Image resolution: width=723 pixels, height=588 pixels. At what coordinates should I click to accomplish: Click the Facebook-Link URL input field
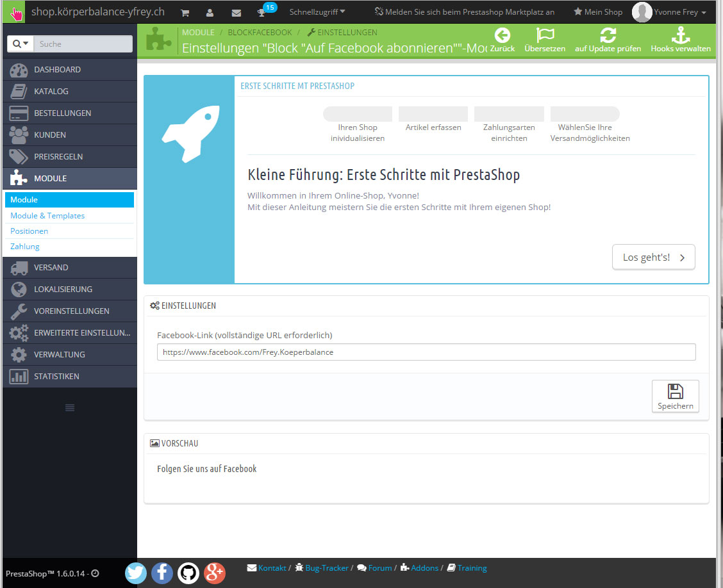[x=426, y=352]
